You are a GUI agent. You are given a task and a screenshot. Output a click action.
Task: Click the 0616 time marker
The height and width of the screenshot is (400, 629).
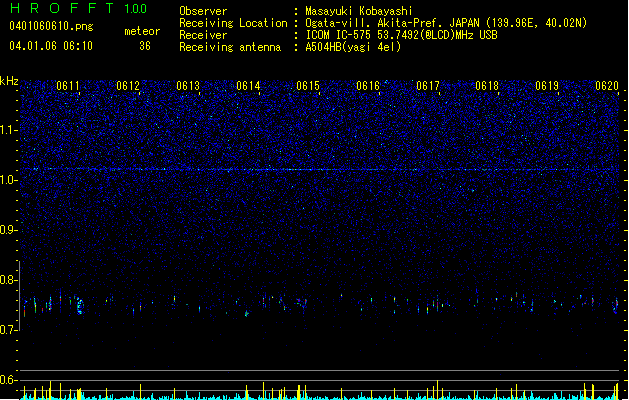click(368, 86)
